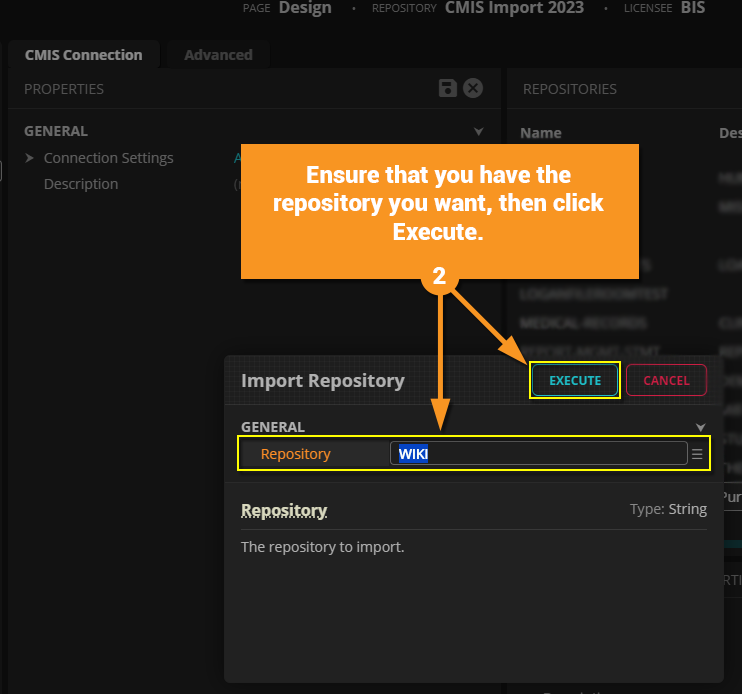Switch to the CMIS Connection tab
The image size is (742, 694).
click(x=83, y=55)
